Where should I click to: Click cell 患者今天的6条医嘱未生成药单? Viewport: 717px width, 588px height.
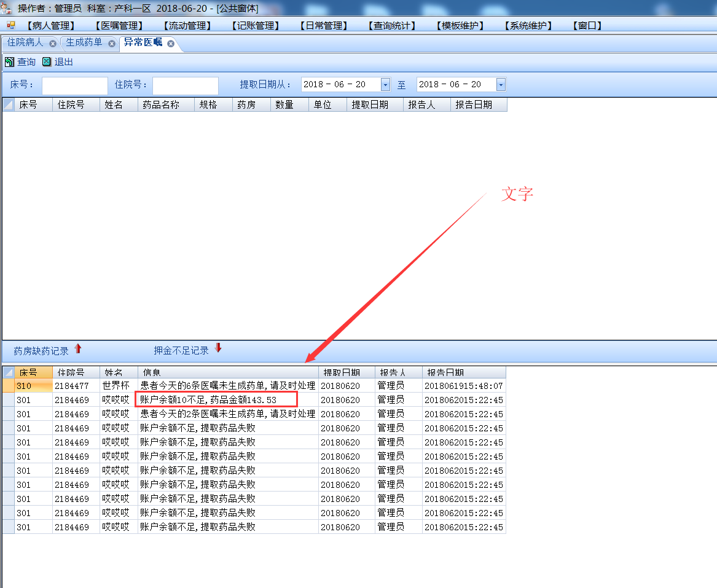pyautogui.click(x=228, y=385)
